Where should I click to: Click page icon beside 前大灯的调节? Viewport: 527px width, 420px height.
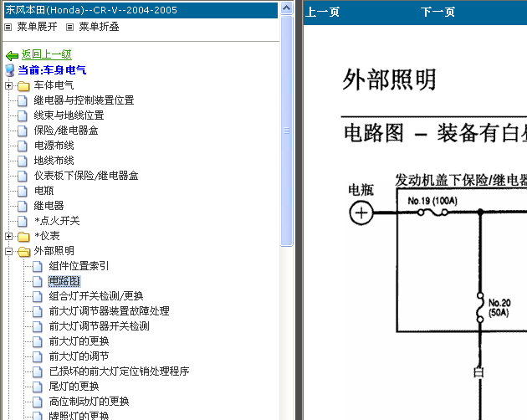[38, 356]
